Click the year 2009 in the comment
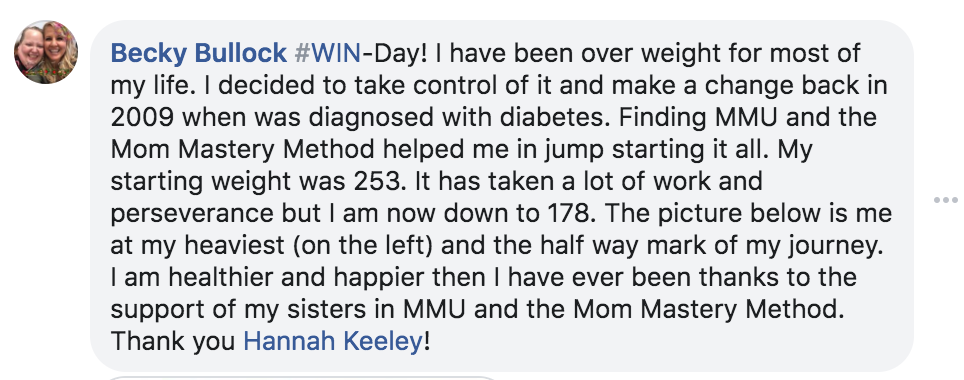964x380 pixels. coord(142,117)
